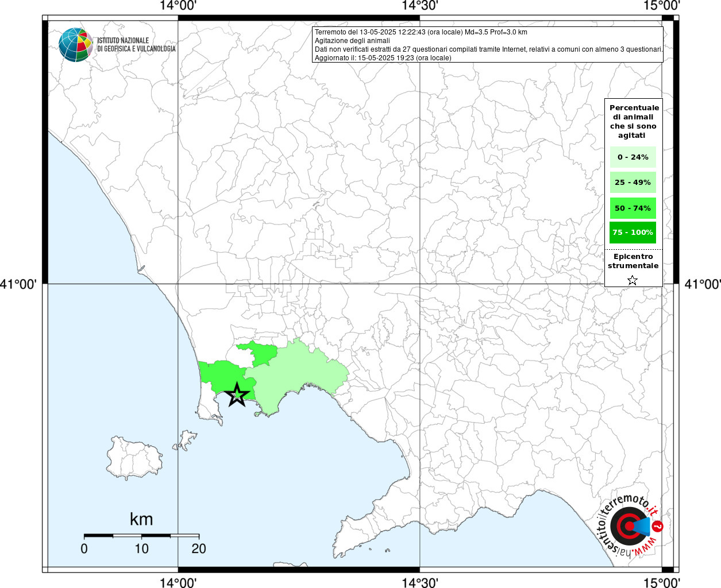
Task: Select the 25 - 49% legend swatch
Action: click(633, 183)
